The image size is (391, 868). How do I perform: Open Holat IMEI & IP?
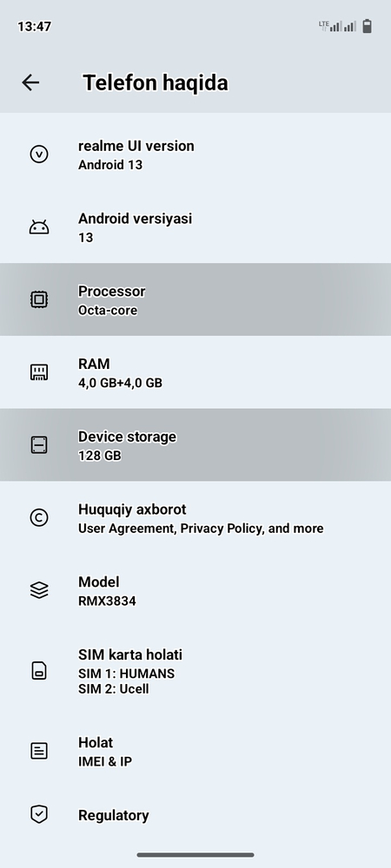click(195, 751)
